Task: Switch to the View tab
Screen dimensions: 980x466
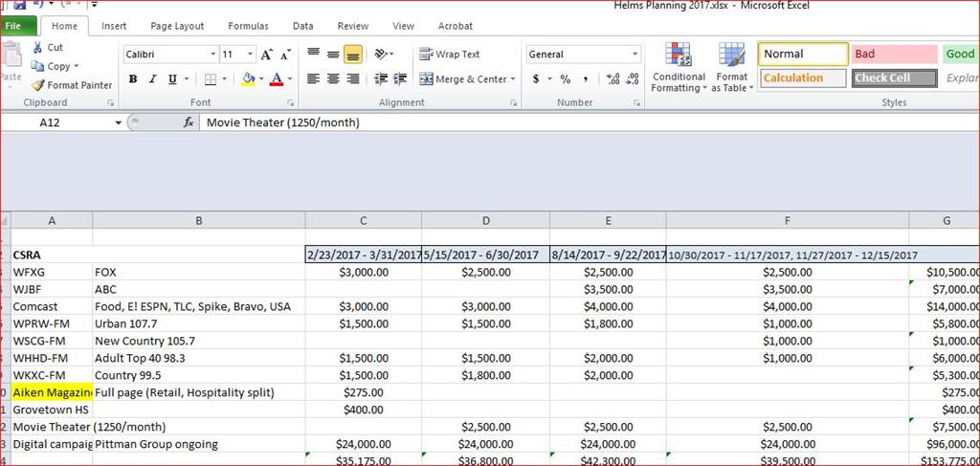Action: [403, 26]
